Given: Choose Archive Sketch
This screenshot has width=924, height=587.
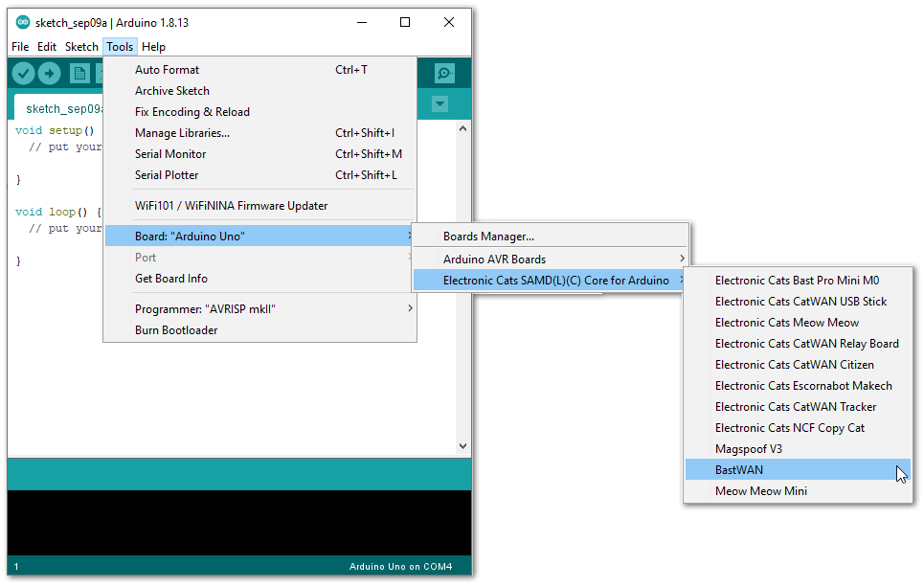Looking at the screenshot, I should pos(259,91).
